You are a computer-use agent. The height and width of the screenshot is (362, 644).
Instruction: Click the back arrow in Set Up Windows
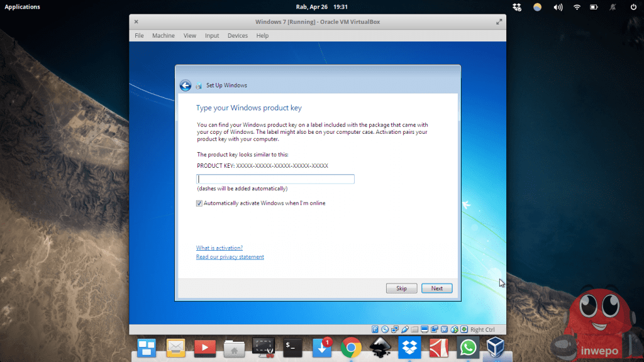[x=185, y=85]
